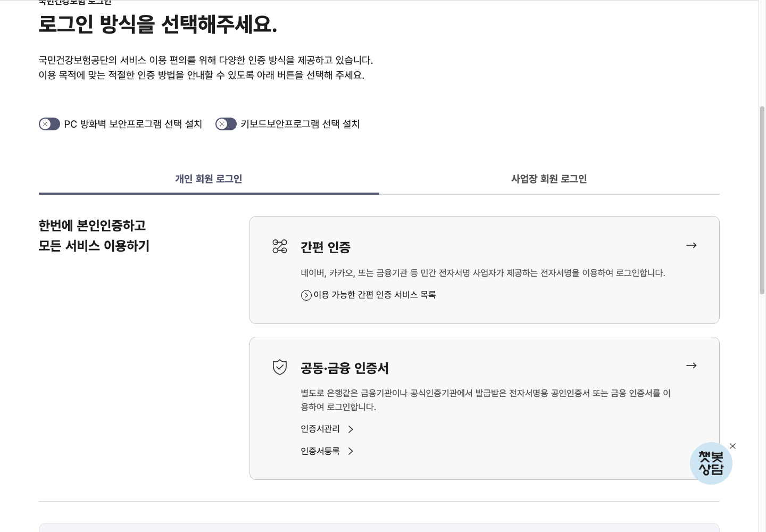Close the 챗봇 상담 floating button
This screenshot has height=532, width=766.
click(732, 446)
